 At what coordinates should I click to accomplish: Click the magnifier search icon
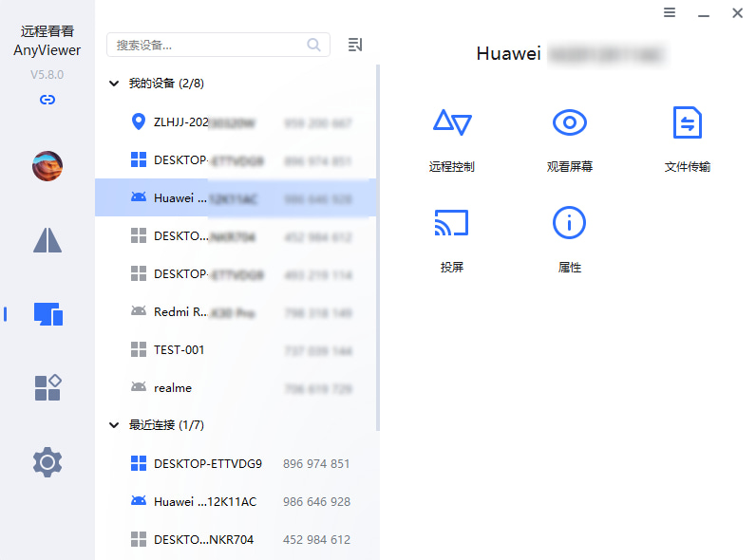coord(313,45)
